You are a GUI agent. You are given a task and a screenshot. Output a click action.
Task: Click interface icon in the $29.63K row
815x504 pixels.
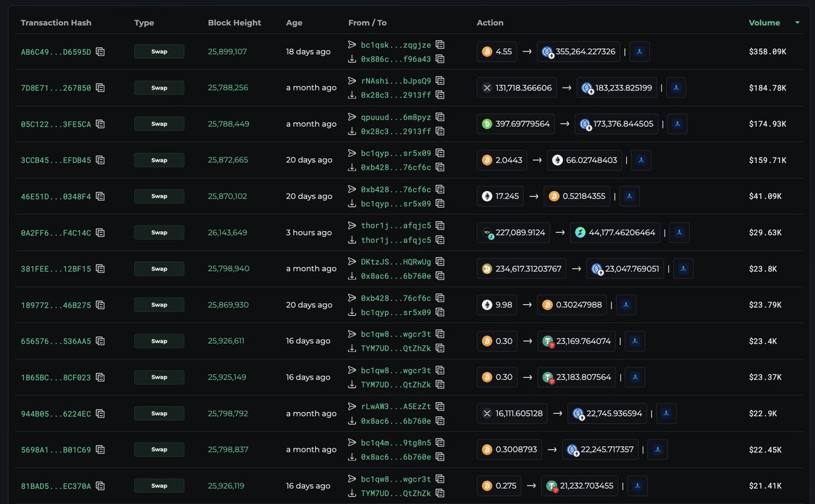coord(680,232)
